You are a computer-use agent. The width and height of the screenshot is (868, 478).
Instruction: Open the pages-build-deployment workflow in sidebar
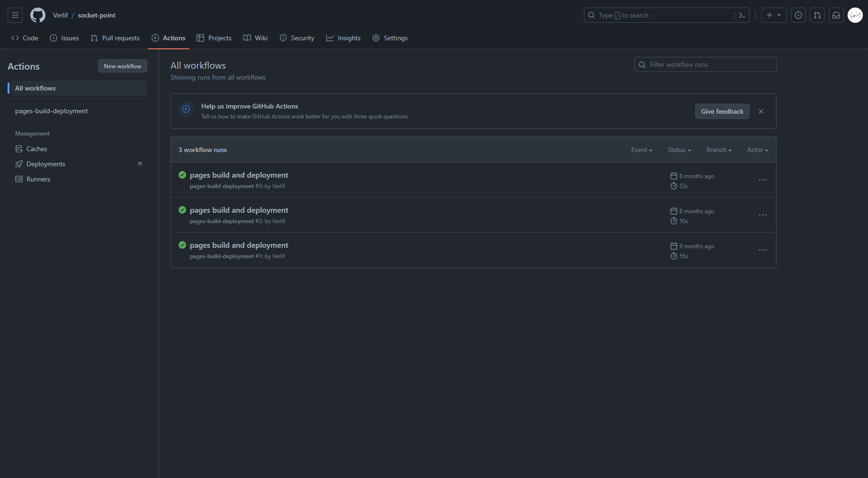pos(52,110)
